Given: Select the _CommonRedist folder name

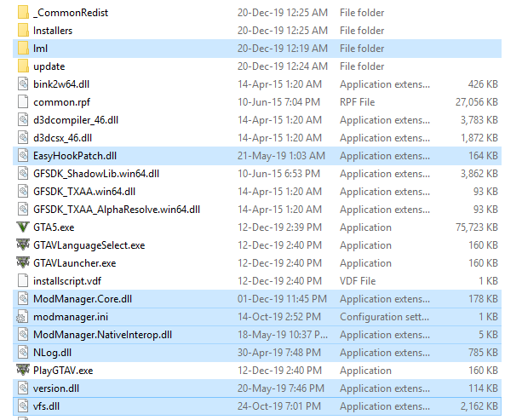Looking at the screenshot, I should (71, 13).
